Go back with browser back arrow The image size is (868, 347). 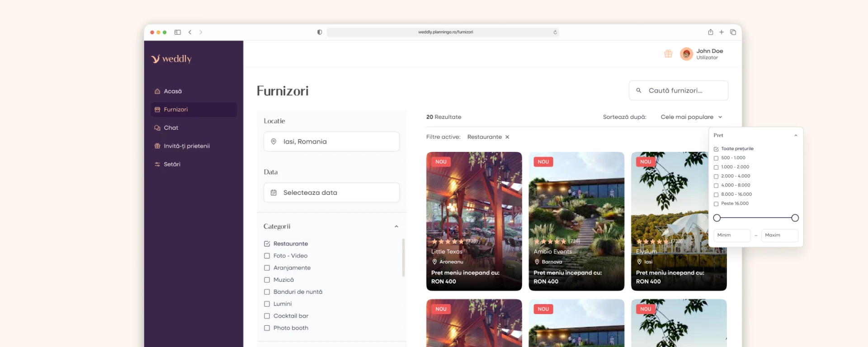click(190, 32)
